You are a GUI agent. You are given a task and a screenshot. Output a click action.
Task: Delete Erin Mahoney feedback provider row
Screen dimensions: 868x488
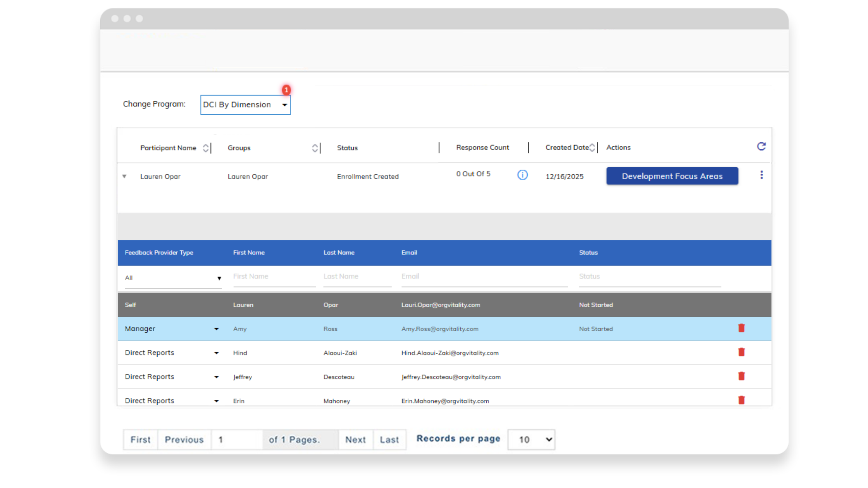click(741, 400)
